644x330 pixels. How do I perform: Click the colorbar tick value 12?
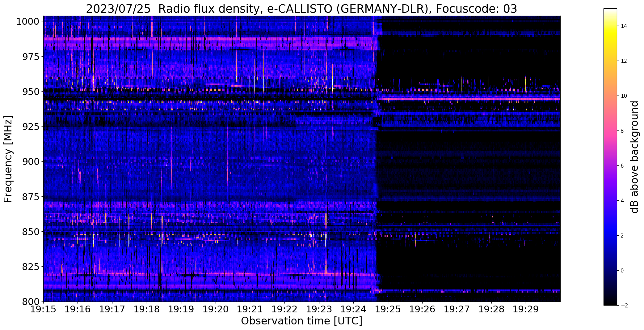[x=624, y=61]
